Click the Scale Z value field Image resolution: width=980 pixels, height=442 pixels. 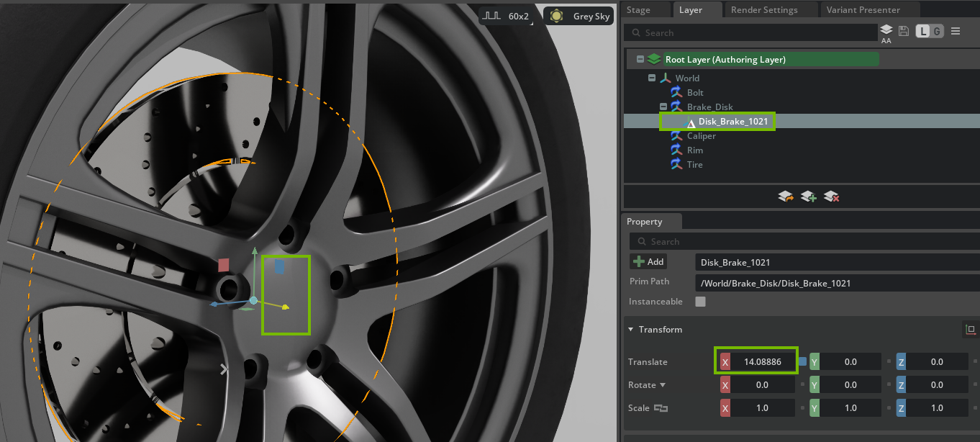937,408
